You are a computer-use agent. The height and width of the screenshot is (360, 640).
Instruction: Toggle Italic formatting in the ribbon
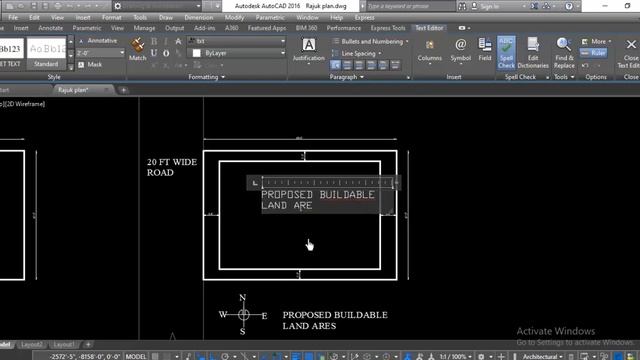pos(166,41)
